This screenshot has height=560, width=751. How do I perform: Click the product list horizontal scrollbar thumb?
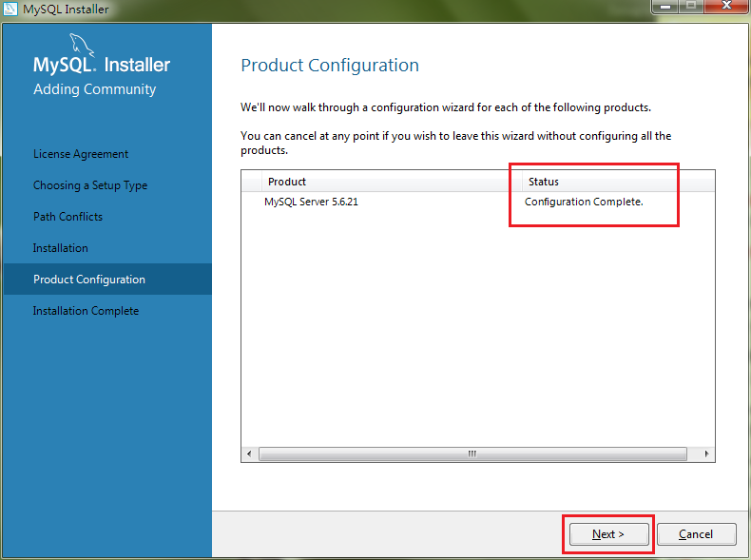click(x=472, y=454)
